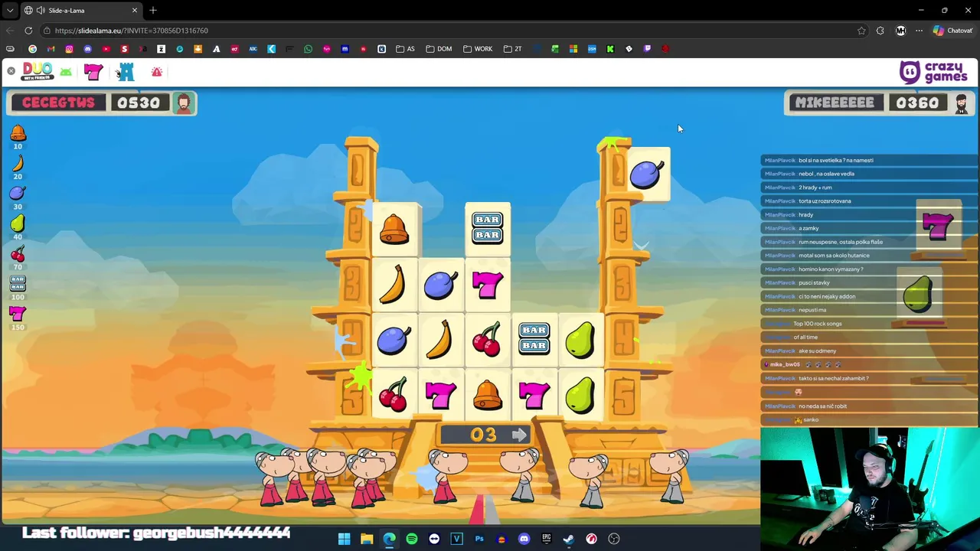The height and width of the screenshot is (551, 980).
Task: Click player CECEGTWS name plate
Action: pos(58,103)
